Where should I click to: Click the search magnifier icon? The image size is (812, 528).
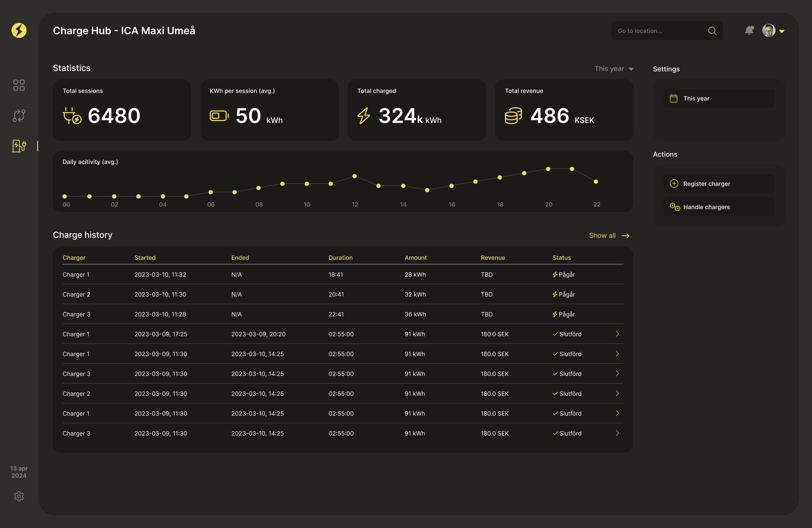click(712, 31)
